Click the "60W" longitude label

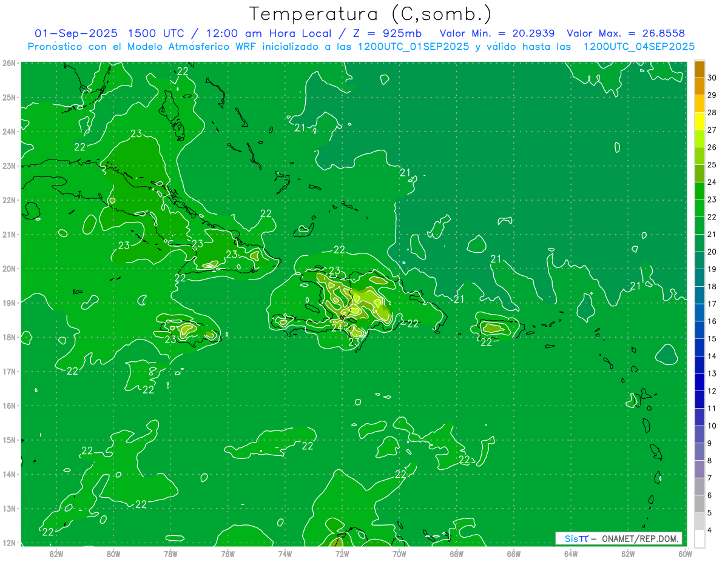[685, 553]
